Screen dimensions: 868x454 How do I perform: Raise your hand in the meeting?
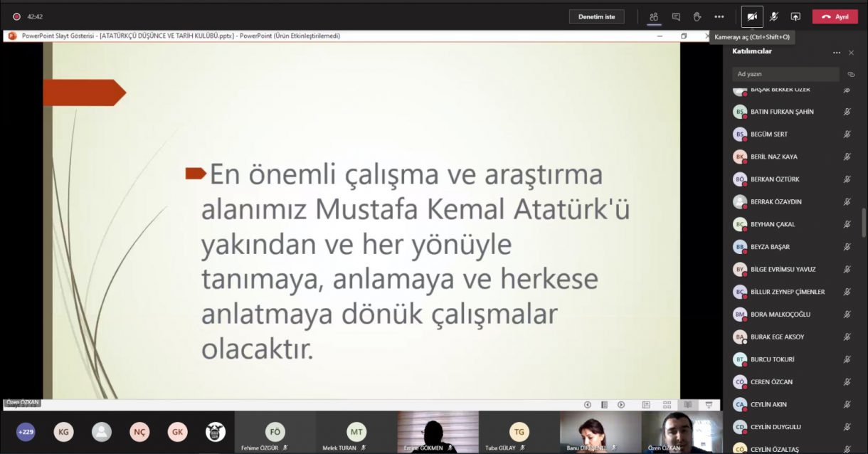coord(697,16)
